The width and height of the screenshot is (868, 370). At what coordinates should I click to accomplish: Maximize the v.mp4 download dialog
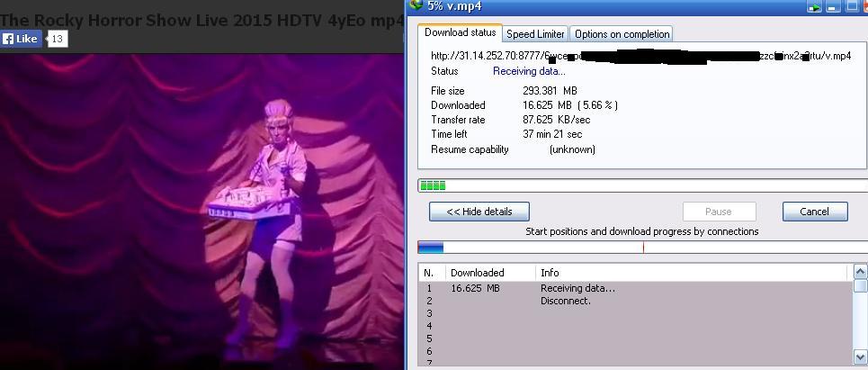tap(852, 6)
